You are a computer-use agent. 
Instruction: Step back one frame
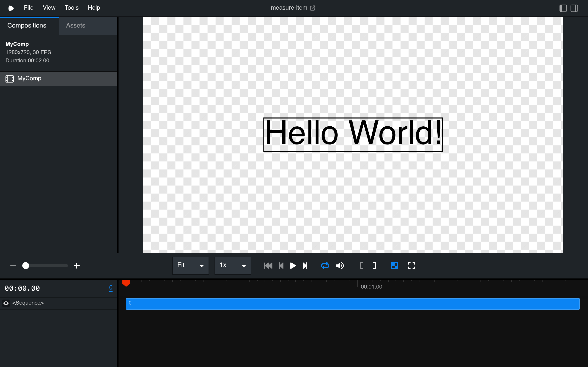pos(281,266)
